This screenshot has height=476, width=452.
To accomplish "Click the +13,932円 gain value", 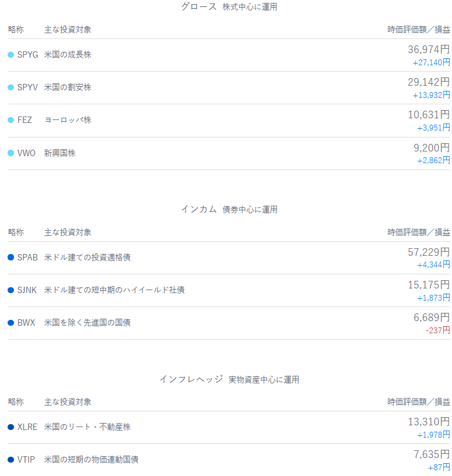I will tap(431, 95).
